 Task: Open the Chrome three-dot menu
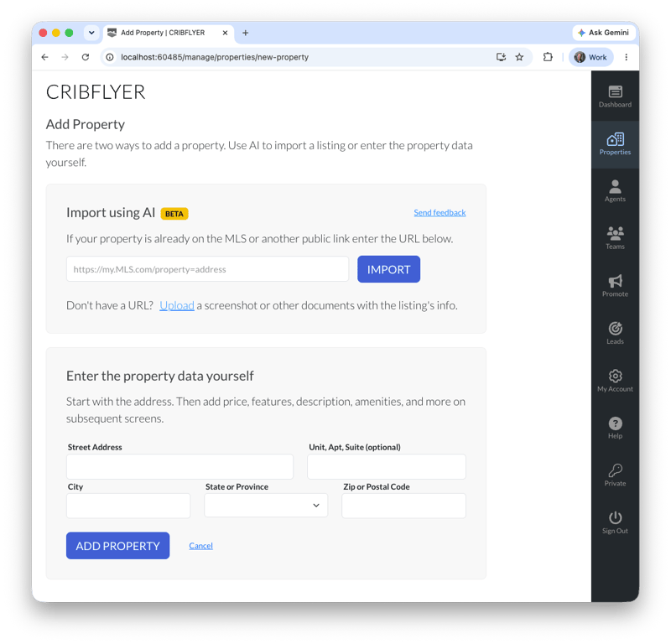click(x=626, y=57)
